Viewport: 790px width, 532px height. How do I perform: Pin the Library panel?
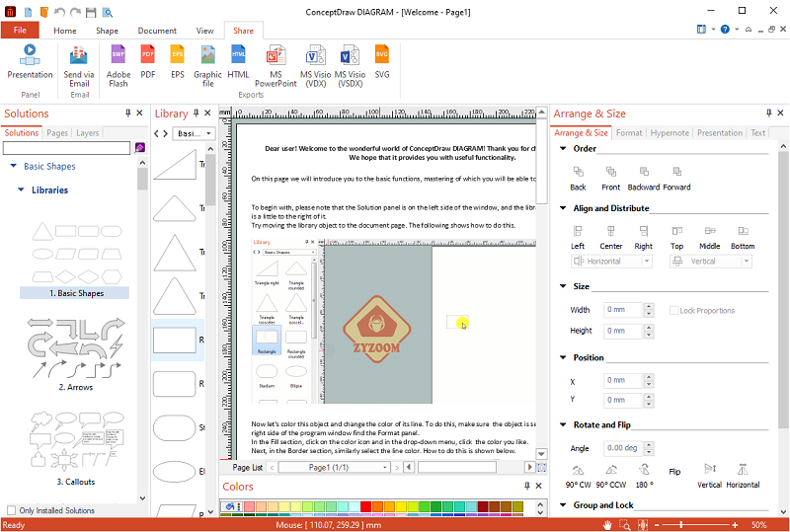(196, 114)
